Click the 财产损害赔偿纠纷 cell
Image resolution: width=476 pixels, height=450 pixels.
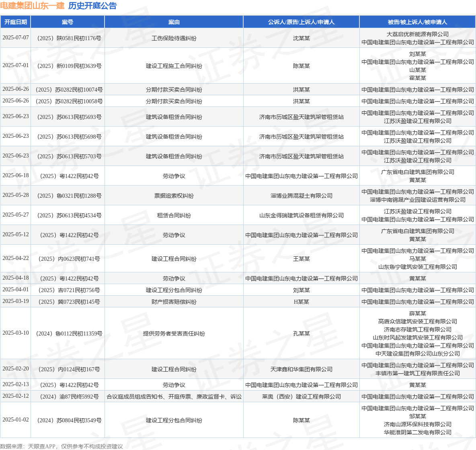click(174, 302)
